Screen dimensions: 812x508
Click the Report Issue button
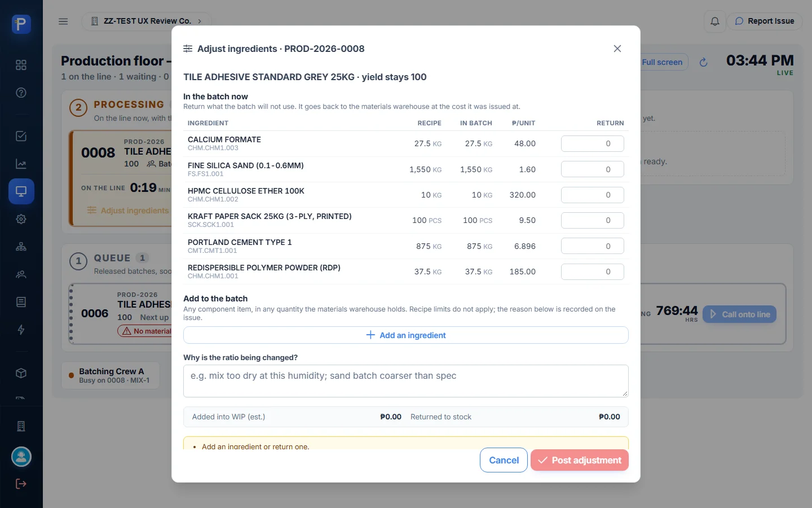764,21
